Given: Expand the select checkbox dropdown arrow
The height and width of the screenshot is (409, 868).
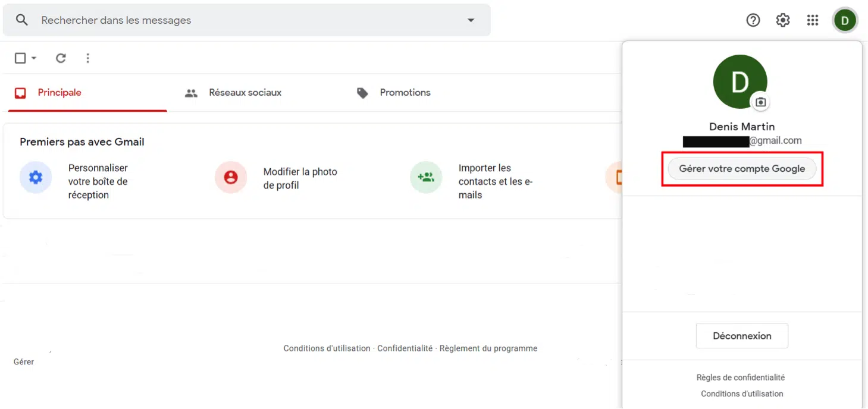Looking at the screenshot, I should [34, 58].
